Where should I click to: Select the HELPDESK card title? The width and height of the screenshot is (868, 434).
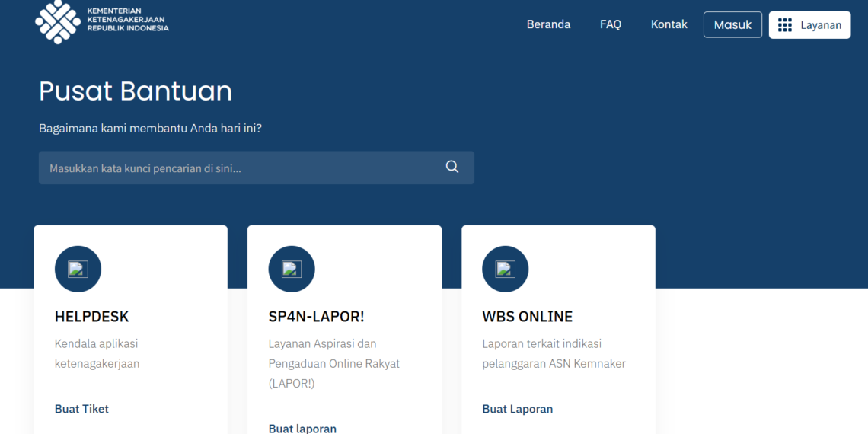91,317
